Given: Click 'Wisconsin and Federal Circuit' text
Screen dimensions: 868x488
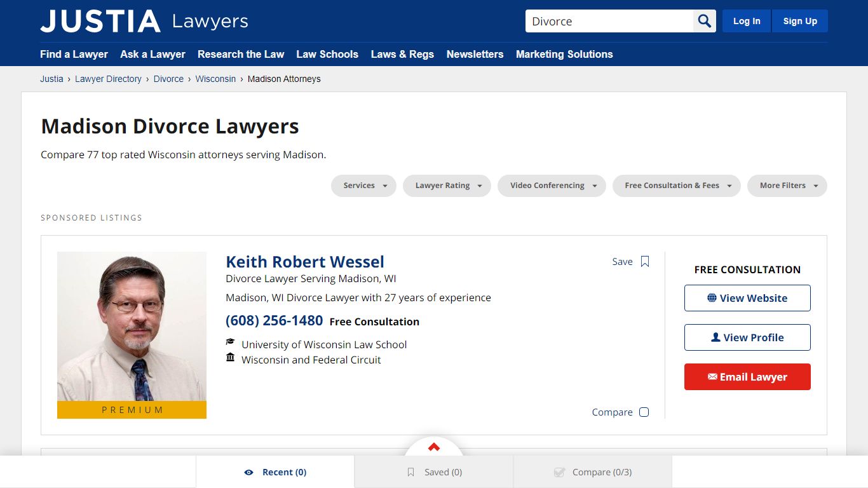Looking at the screenshot, I should click(x=311, y=360).
